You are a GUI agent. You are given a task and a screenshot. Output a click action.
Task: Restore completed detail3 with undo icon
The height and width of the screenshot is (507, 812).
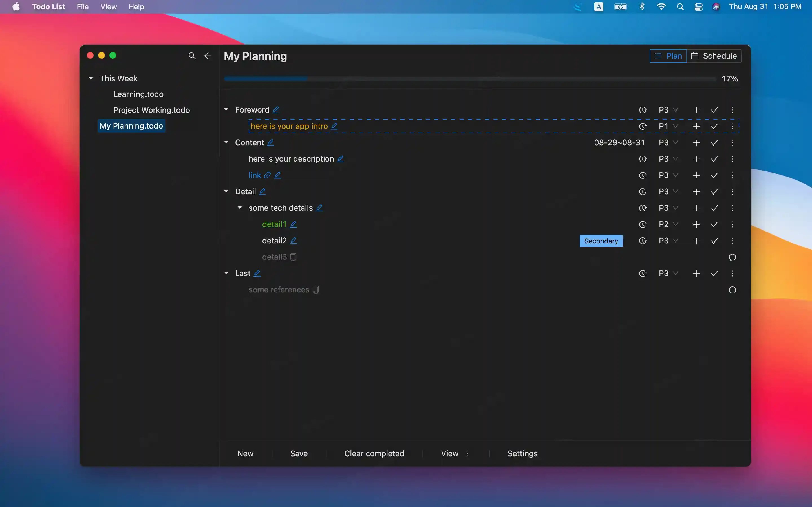point(732,257)
